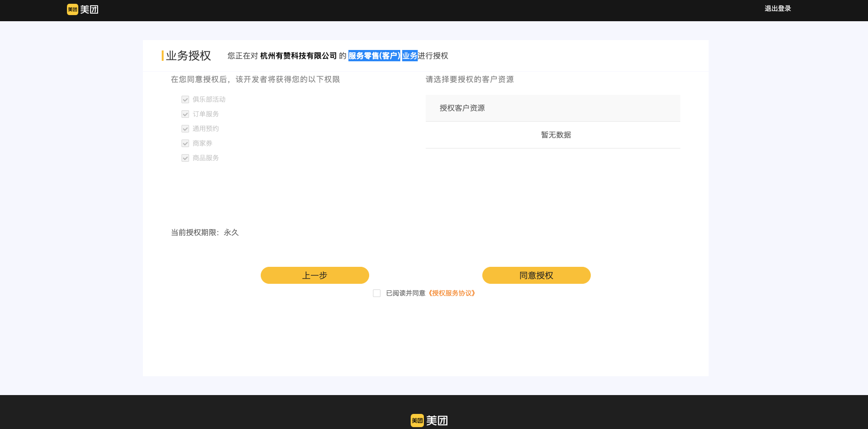Click the 杭州有赞科技有限公司 company name

(298, 56)
